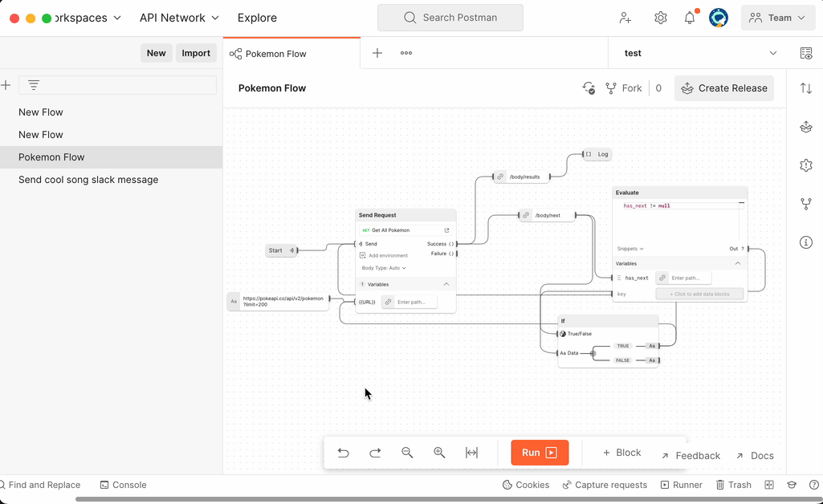The height and width of the screenshot is (504, 823).
Task: Redo the last flow change
Action: point(375,453)
